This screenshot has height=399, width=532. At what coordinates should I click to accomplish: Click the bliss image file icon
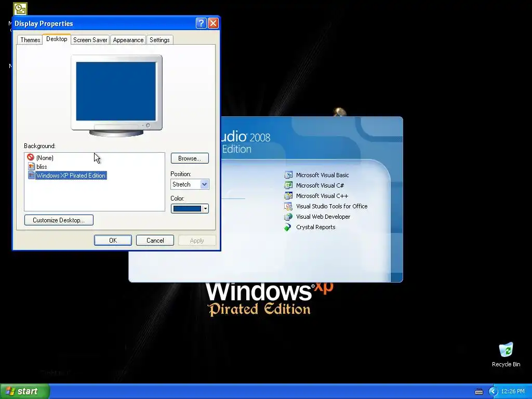click(x=31, y=166)
